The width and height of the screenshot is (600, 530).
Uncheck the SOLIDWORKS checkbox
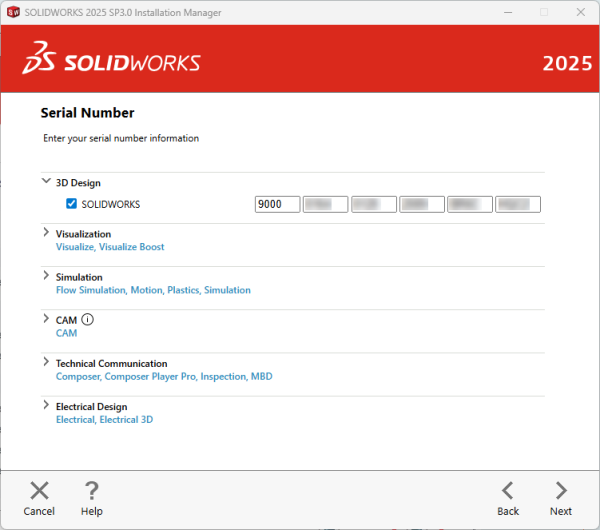[71, 204]
